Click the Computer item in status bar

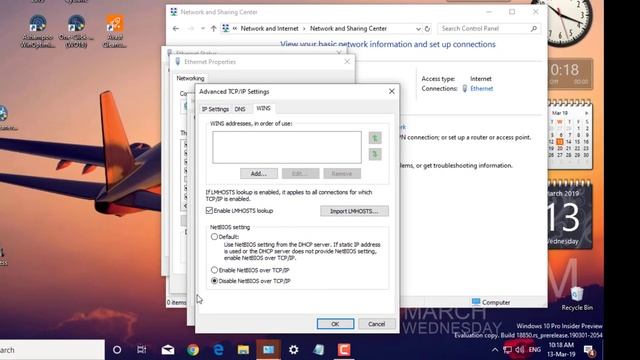click(491, 302)
